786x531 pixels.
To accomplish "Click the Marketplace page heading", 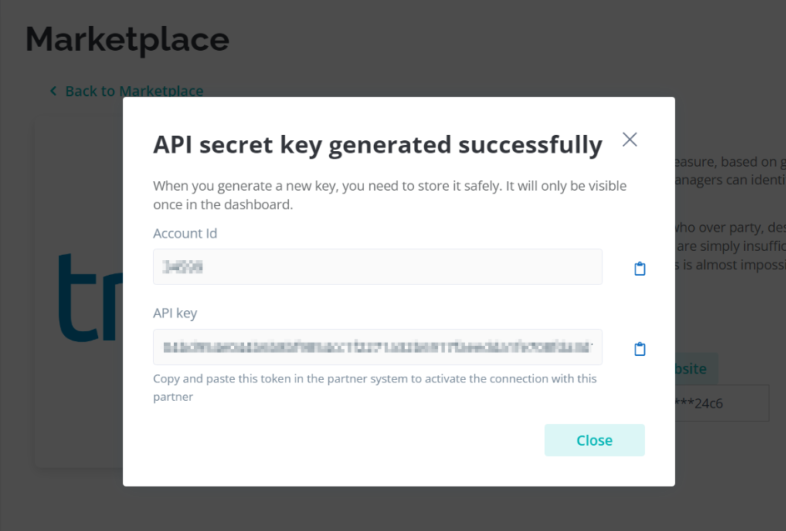I will [127, 39].
